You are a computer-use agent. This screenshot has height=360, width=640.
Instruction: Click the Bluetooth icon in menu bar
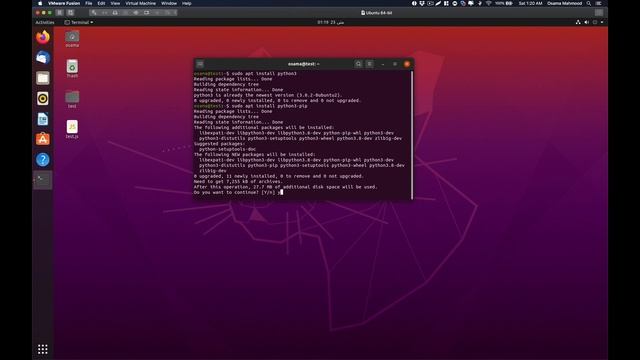pos(480,3)
